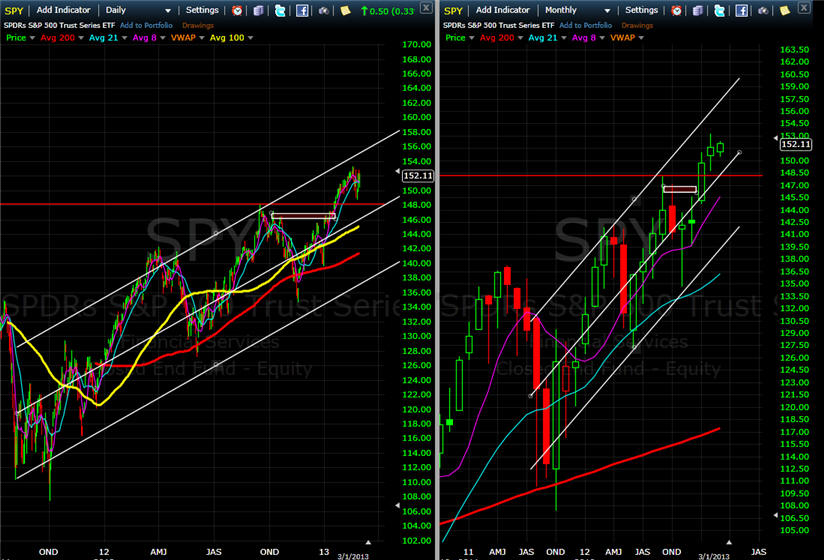Open the yellow sticky note icon on Monthly chart
Image resolution: width=824 pixels, height=560 pixels.
(x=785, y=11)
